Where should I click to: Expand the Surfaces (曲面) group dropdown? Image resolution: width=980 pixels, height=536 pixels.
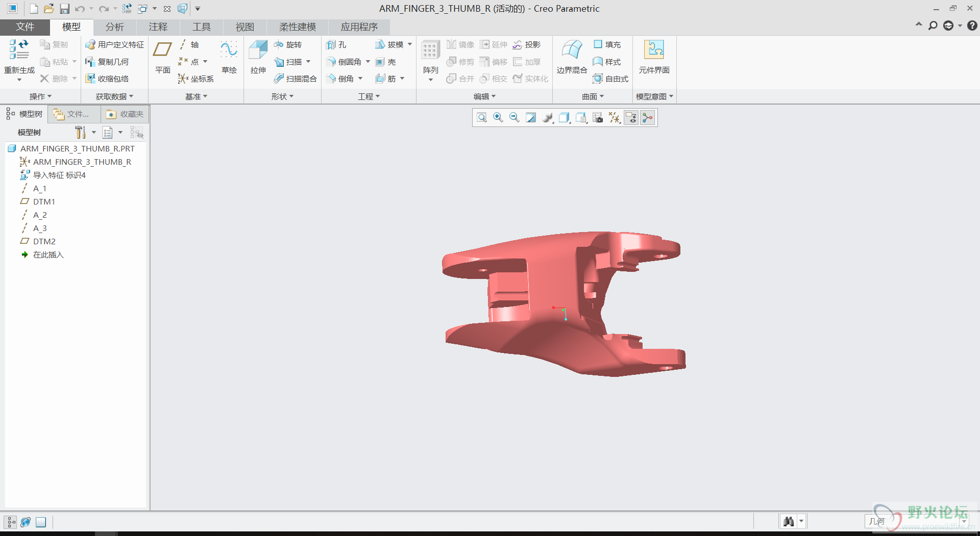click(593, 96)
